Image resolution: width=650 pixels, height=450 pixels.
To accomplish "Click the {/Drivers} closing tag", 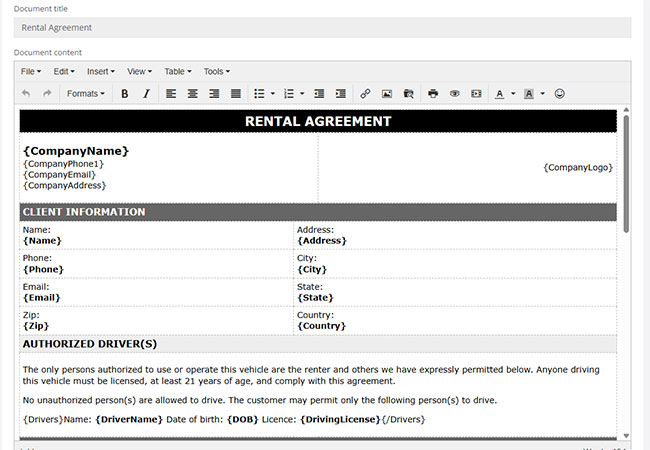I will tap(403, 419).
